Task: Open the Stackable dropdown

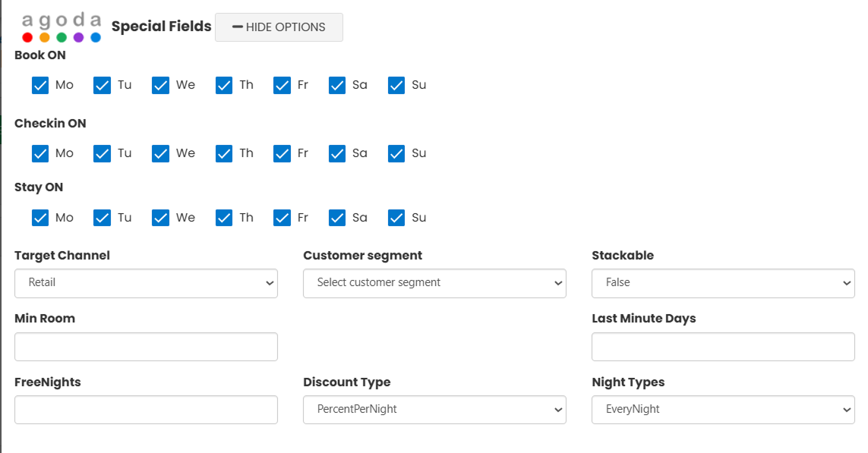Action: [723, 283]
